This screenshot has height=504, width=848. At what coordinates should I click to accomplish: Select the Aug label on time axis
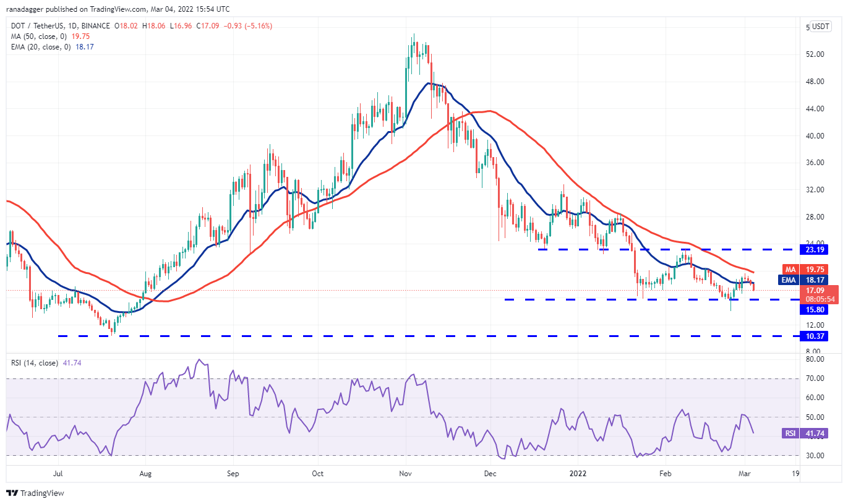point(145,474)
